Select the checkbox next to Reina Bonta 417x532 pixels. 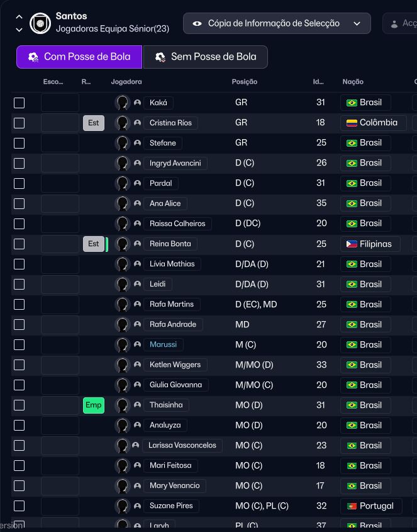[19, 244]
